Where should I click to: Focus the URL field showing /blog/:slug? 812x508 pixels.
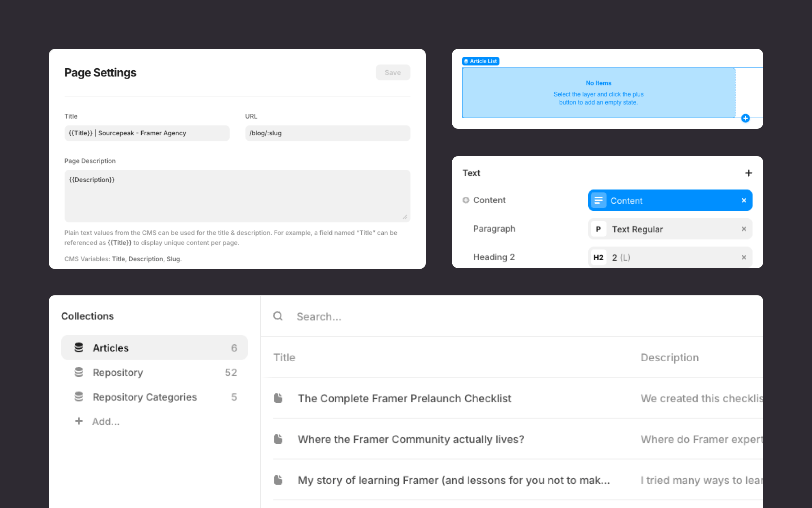coord(327,133)
